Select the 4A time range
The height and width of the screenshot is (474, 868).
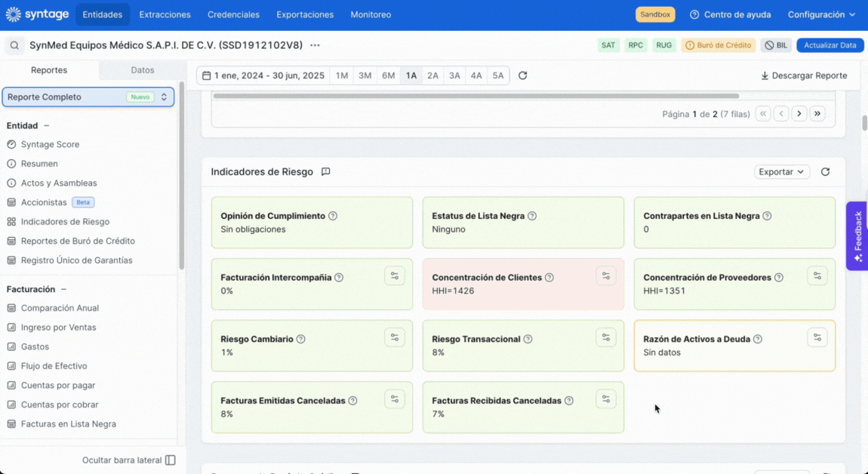[476, 75]
